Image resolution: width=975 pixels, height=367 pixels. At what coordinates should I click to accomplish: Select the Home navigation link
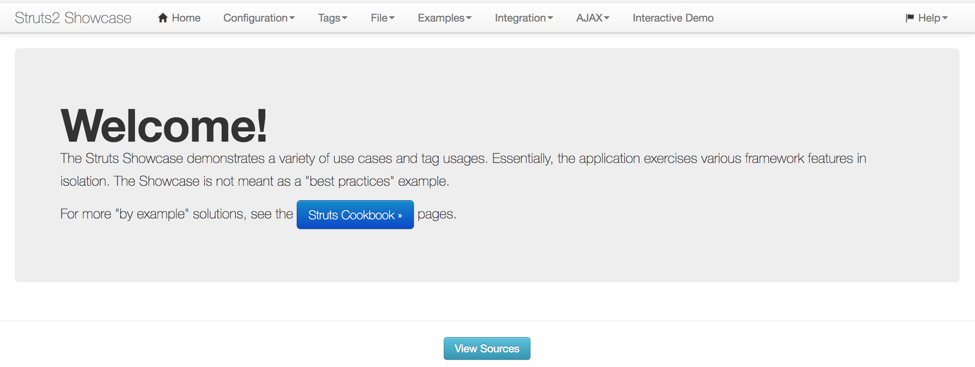179,18
